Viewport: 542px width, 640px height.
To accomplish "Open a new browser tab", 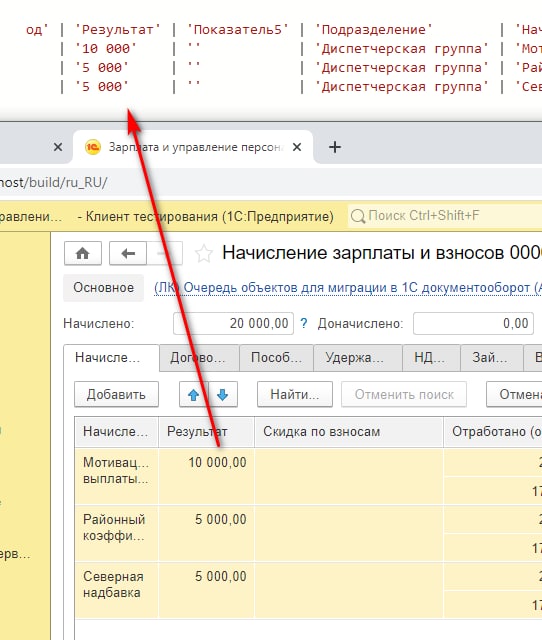I will 335,147.
